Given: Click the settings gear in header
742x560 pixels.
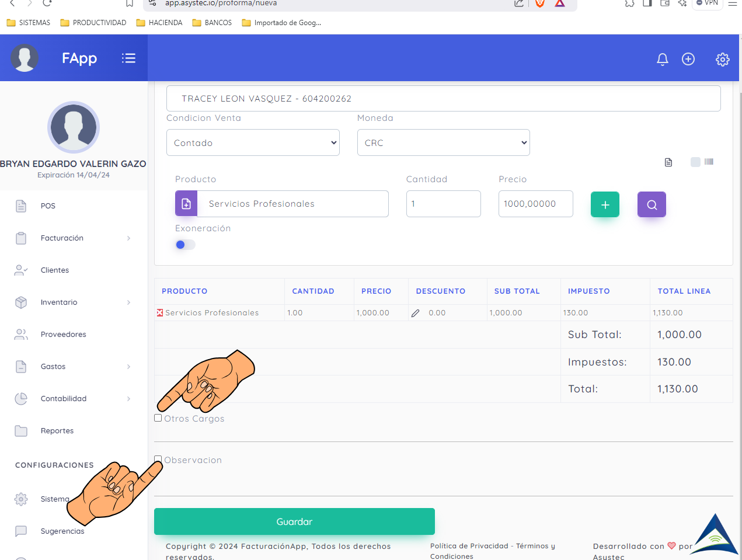Looking at the screenshot, I should click(x=722, y=59).
